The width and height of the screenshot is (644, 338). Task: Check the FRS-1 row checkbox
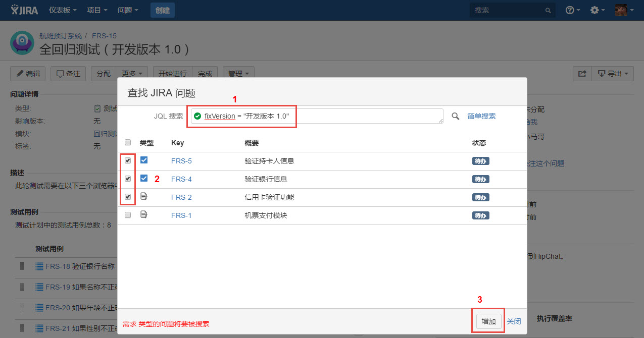tap(128, 215)
